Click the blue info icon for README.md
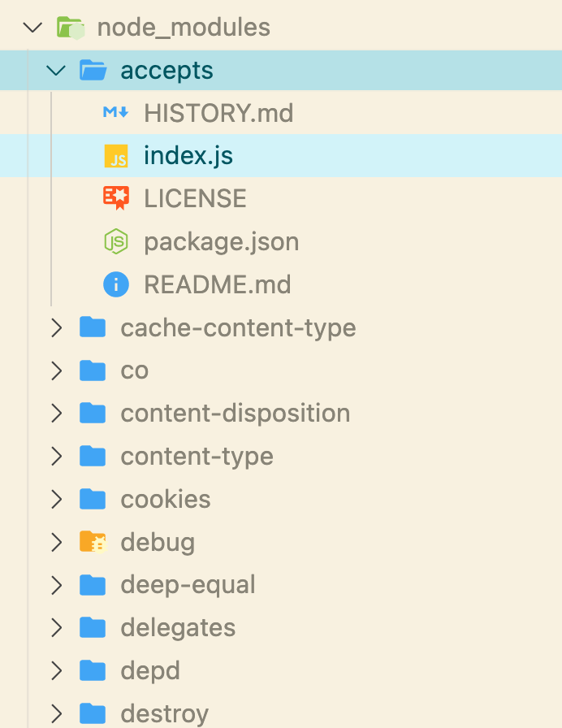The image size is (562, 728). point(116,284)
